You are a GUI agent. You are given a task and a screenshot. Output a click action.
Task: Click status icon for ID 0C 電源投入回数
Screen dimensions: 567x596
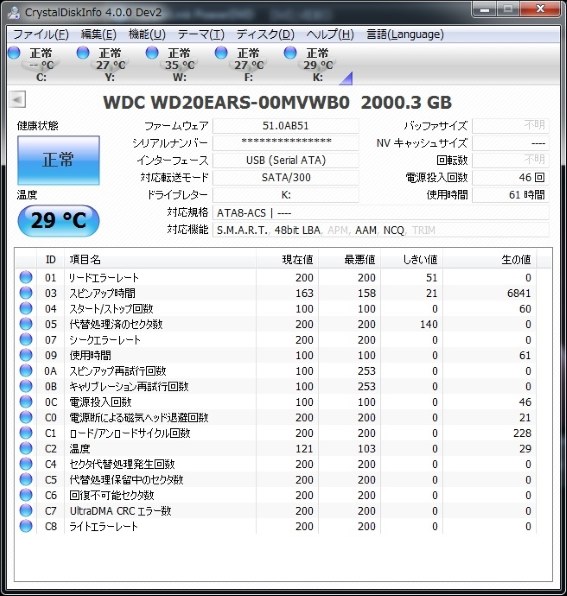click(26, 402)
